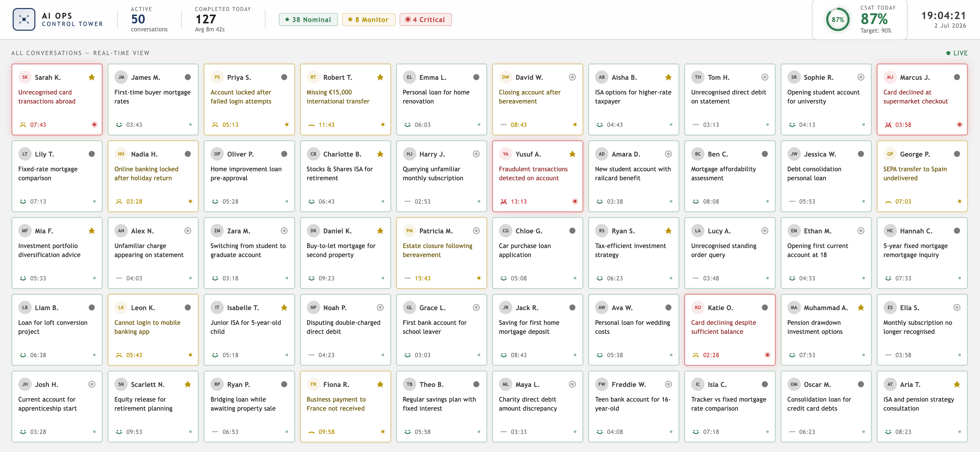Toggle the ring indicator on David W. card
Screen dimensions: 980x452
pos(572,77)
